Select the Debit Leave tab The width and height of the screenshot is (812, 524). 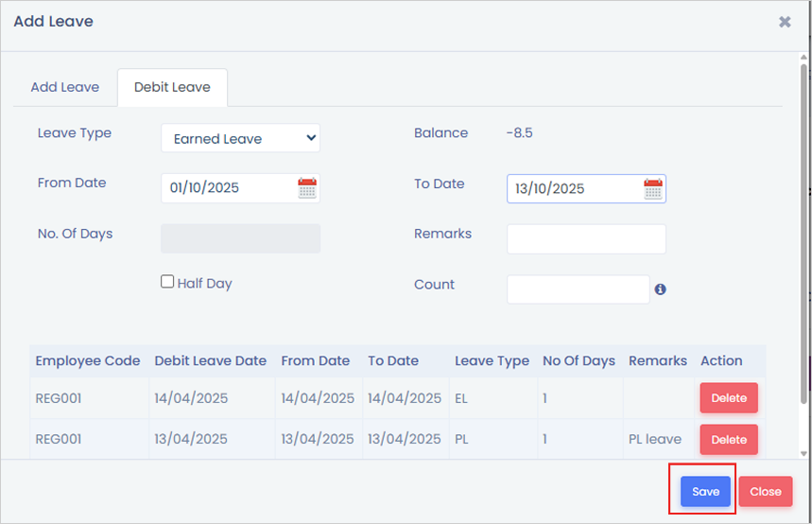[x=172, y=87]
